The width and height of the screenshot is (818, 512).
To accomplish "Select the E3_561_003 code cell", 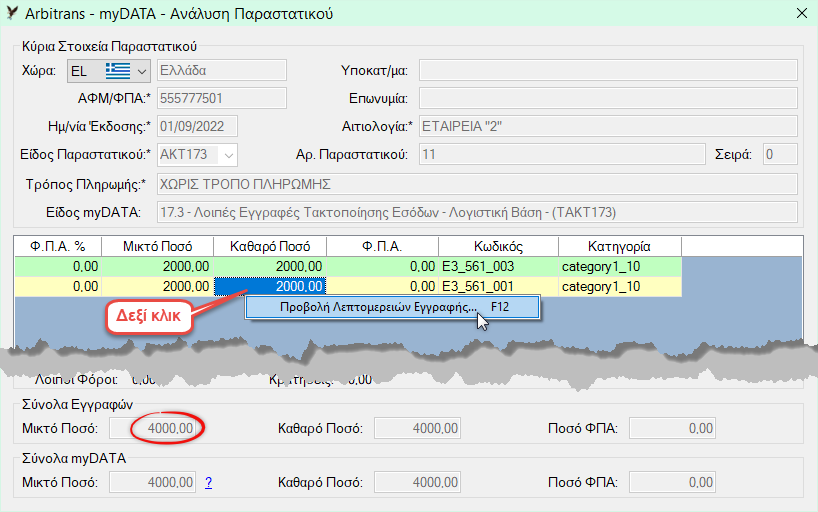I will tap(498, 267).
